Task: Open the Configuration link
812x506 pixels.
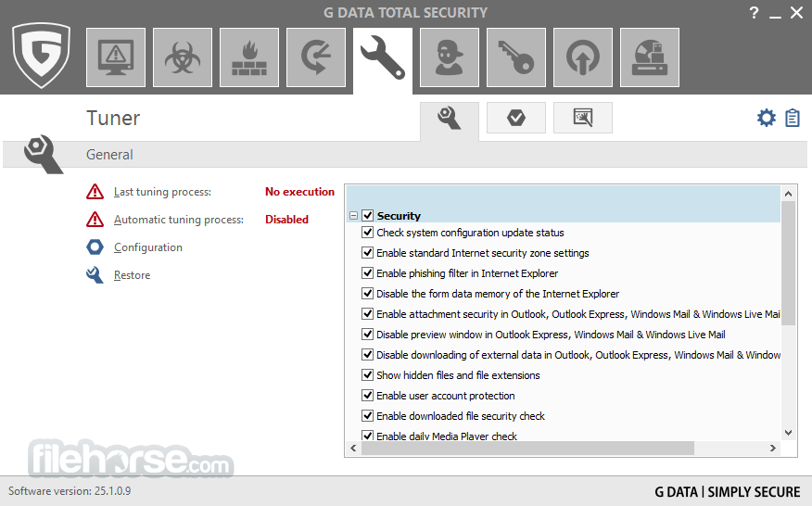Action: [x=148, y=247]
